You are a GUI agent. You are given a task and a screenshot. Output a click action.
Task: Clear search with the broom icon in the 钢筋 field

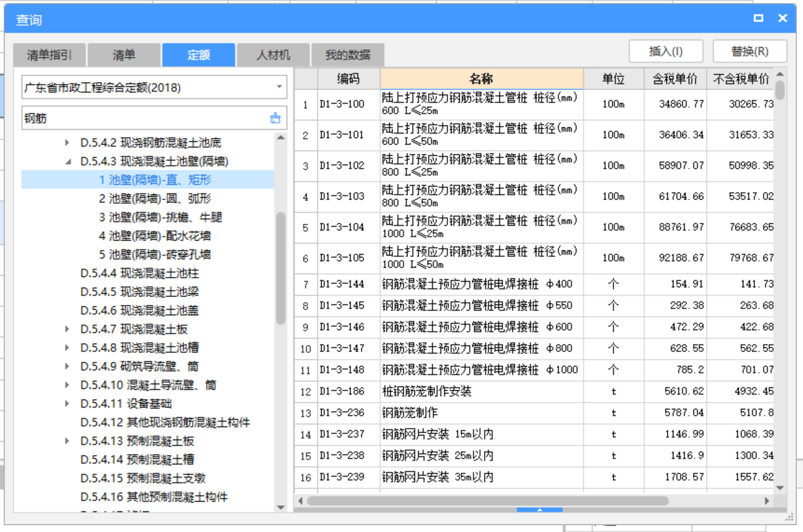[276, 118]
